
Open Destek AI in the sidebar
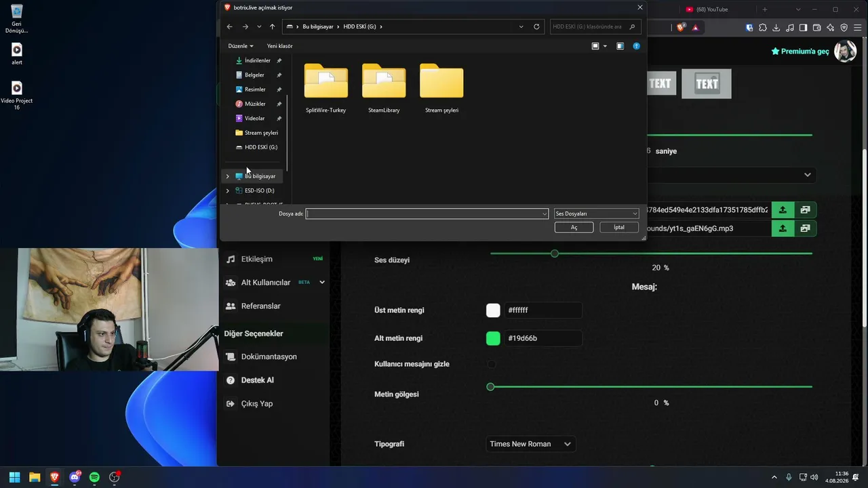[x=258, y=380]
